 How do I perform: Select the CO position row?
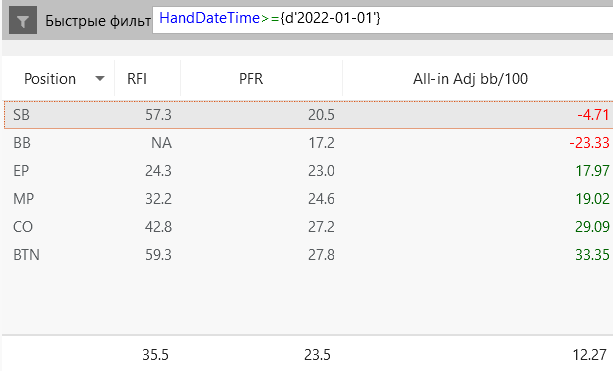pyautogui.click(x=308, y=227)
